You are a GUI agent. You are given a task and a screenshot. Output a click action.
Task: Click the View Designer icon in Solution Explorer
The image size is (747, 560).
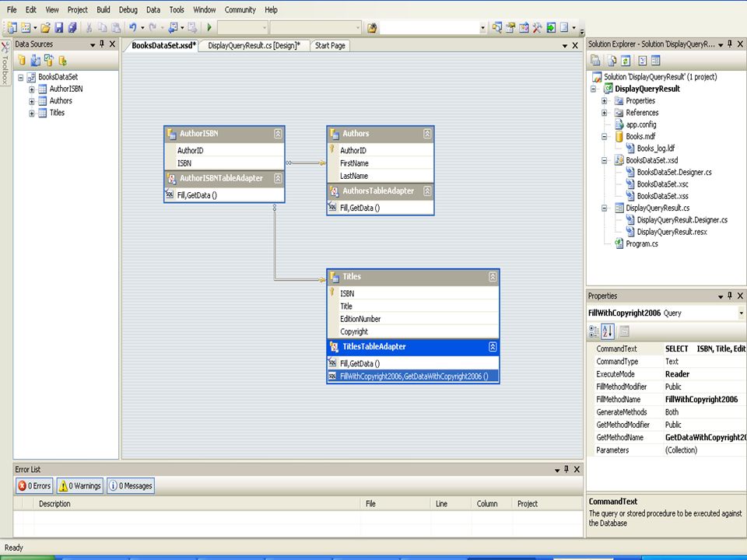click(x=655, y=61)
